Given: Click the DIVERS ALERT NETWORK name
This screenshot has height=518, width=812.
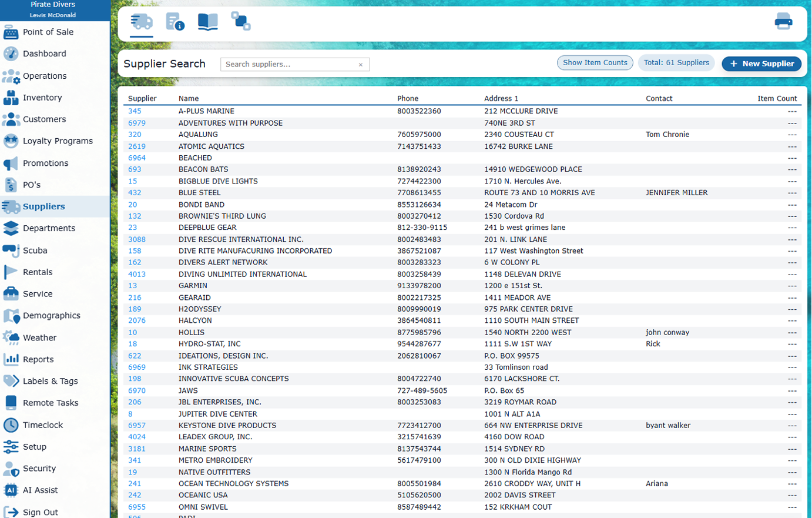Looking at the screenshot, I should tap(223, 262).
